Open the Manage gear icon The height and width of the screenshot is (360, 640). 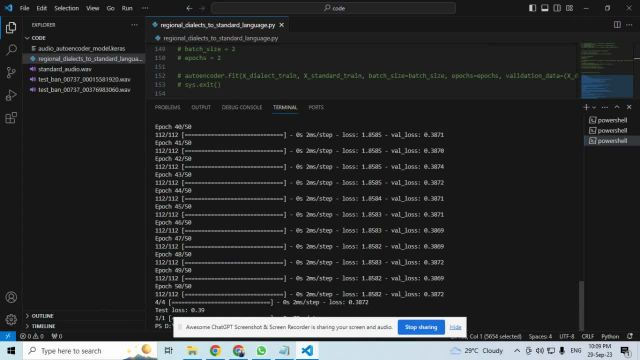[x=11, y=319]
